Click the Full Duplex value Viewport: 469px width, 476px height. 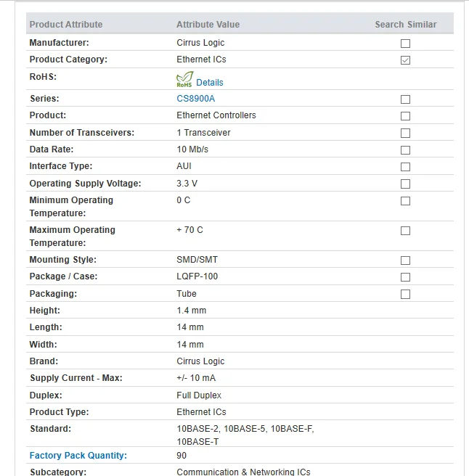point(199,395)
